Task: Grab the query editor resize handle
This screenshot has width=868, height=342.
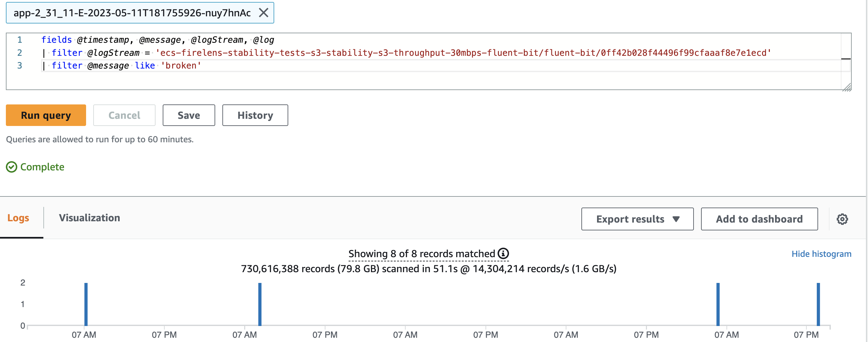Action: tap(846, 87)
